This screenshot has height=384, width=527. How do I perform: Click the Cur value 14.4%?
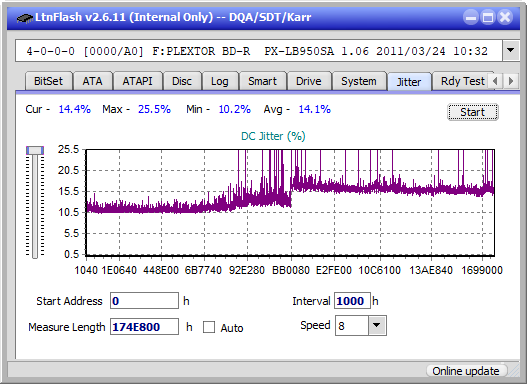(x=75, y=109)
